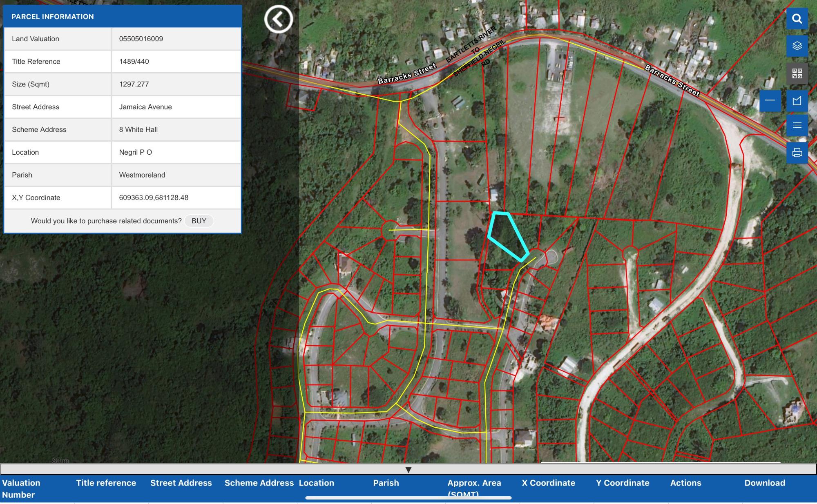817x504 pixels.
Task: Click the X,Y Coordinate value
Action: click(154, 198)
